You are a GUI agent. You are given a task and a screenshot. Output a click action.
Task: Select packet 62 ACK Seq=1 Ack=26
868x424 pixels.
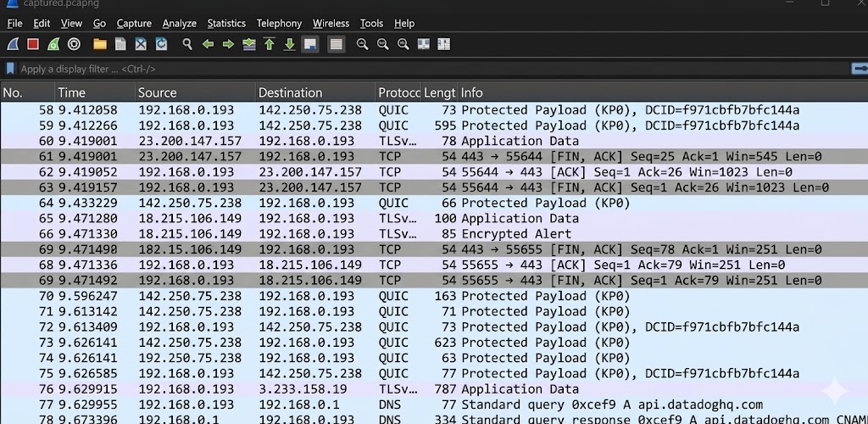point(434,171)
